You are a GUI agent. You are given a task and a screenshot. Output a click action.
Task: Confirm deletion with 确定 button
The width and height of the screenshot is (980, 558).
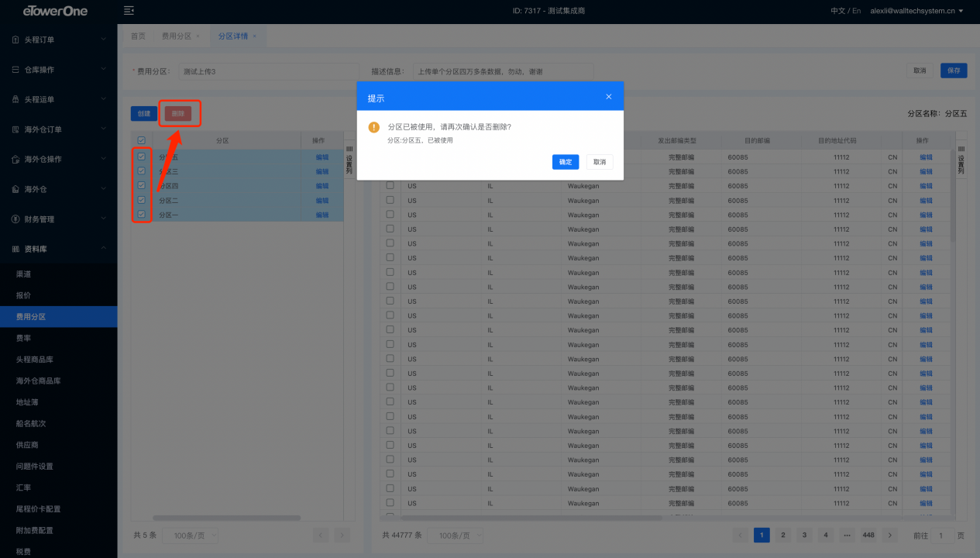point(565,162)
